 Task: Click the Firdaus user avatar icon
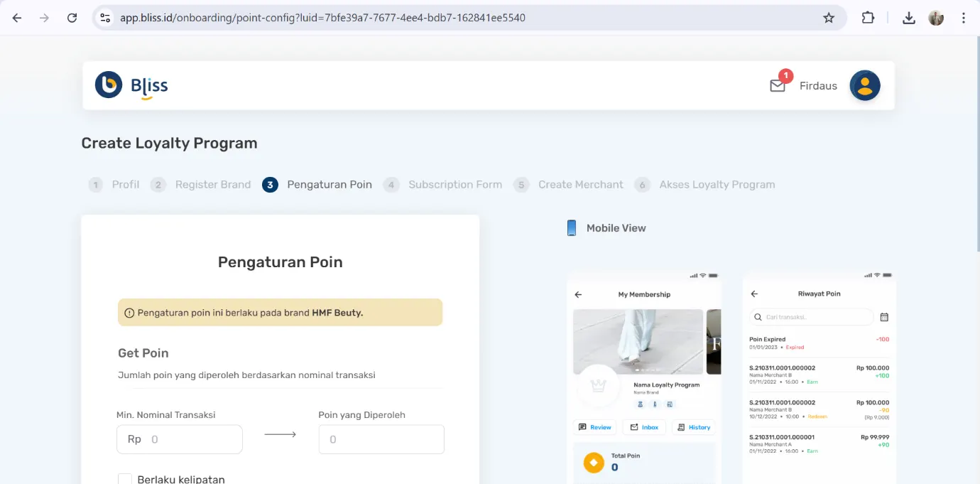(x=864, y=85)
